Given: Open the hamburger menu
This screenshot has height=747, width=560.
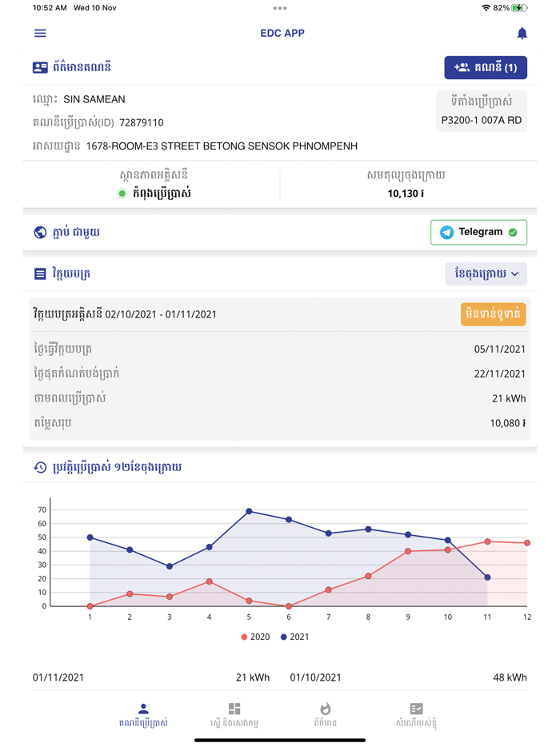Looking at the screenshot, I should coord(40,34).
